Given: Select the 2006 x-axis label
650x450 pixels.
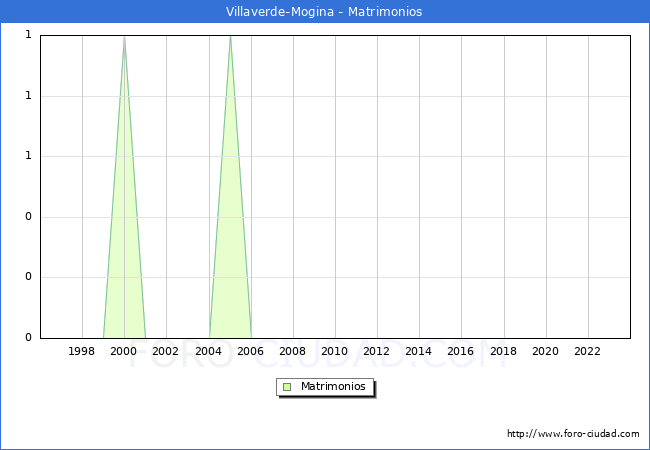Looking at the screenshot, I should [250, 351].
